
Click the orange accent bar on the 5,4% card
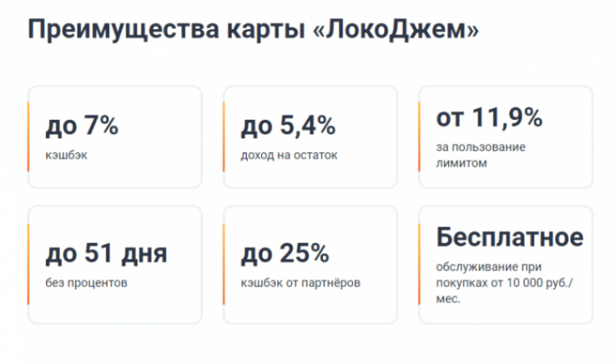[224, 137]
